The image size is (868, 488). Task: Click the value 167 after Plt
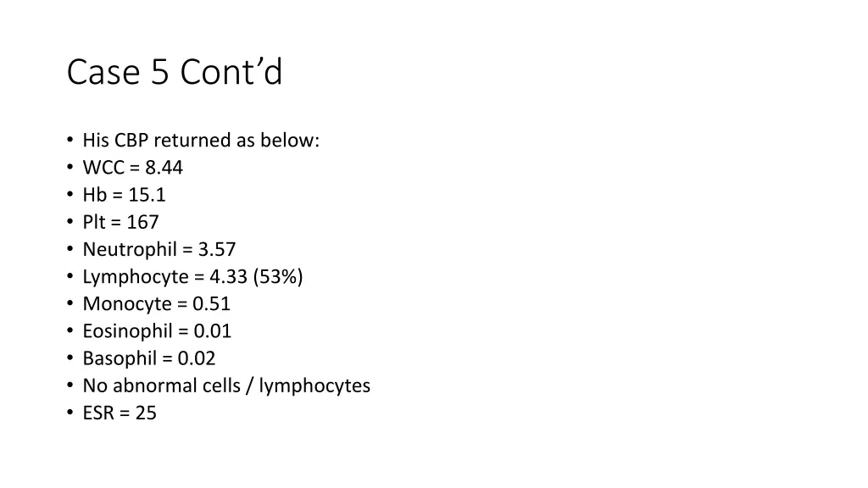tap(142, 222)
